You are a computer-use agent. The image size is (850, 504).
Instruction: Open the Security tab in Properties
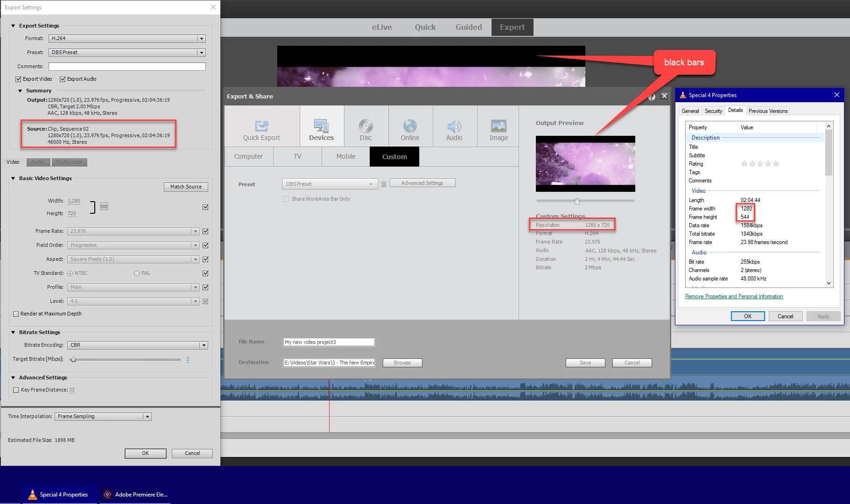(x=713, y=111)
